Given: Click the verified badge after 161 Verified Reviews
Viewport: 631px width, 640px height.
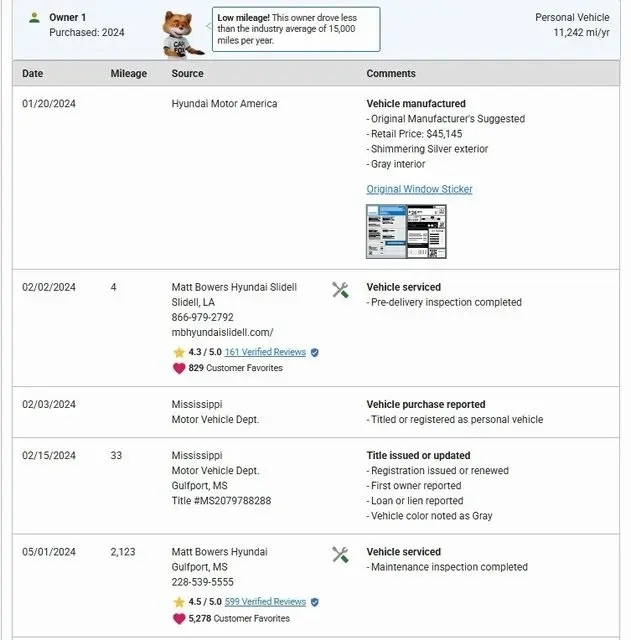Looking at the screenshot, I should (315, 353).
